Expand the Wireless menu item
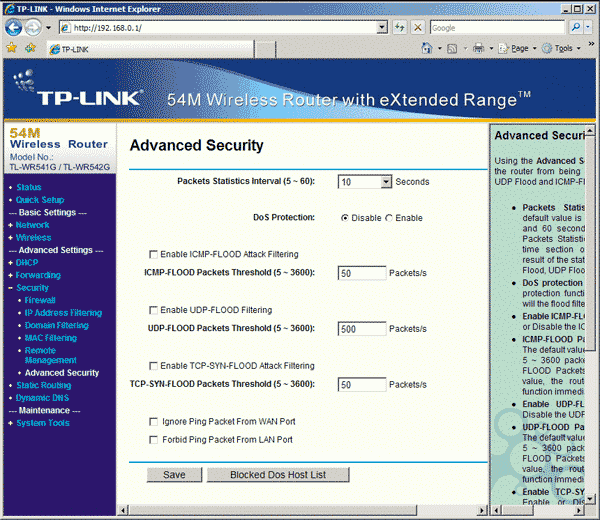The height and width of the screenshot is (520, 600). 33,238
